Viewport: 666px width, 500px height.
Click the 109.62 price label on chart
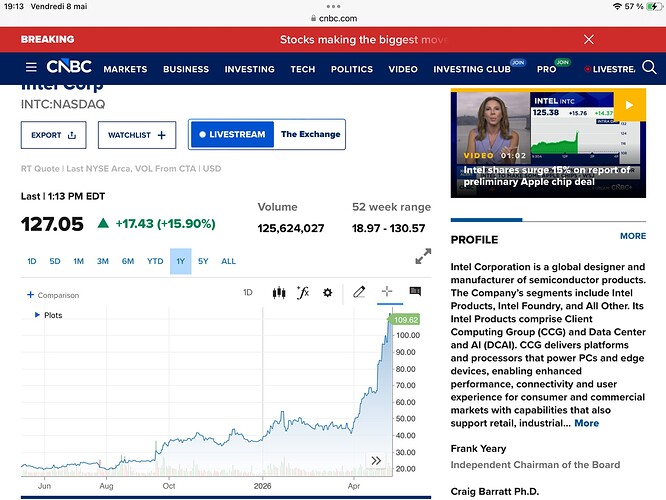(406, 320)
